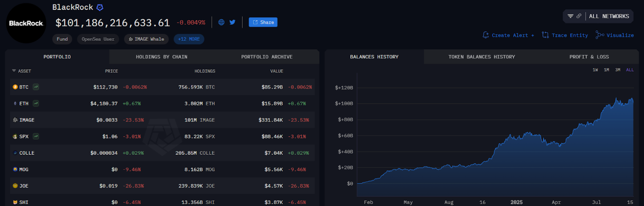
Task: Open the ALL NETWORKS selector
Action: (609, 16)
